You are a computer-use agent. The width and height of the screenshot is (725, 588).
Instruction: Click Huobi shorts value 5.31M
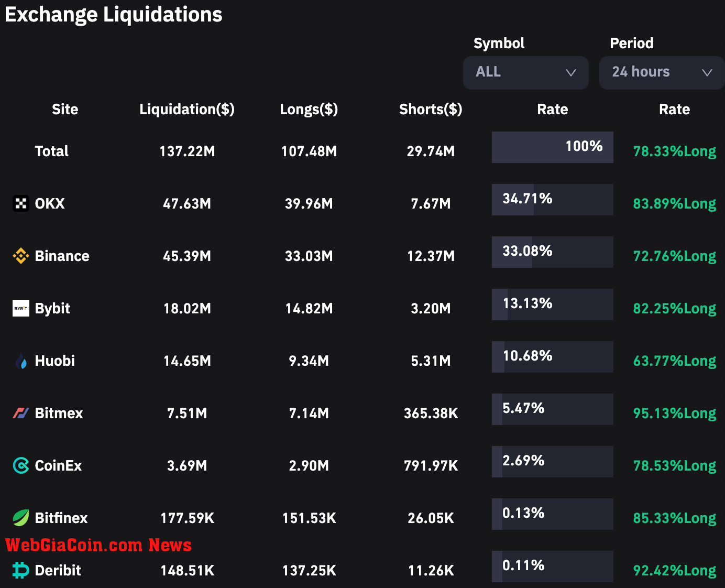pos(431,361)
